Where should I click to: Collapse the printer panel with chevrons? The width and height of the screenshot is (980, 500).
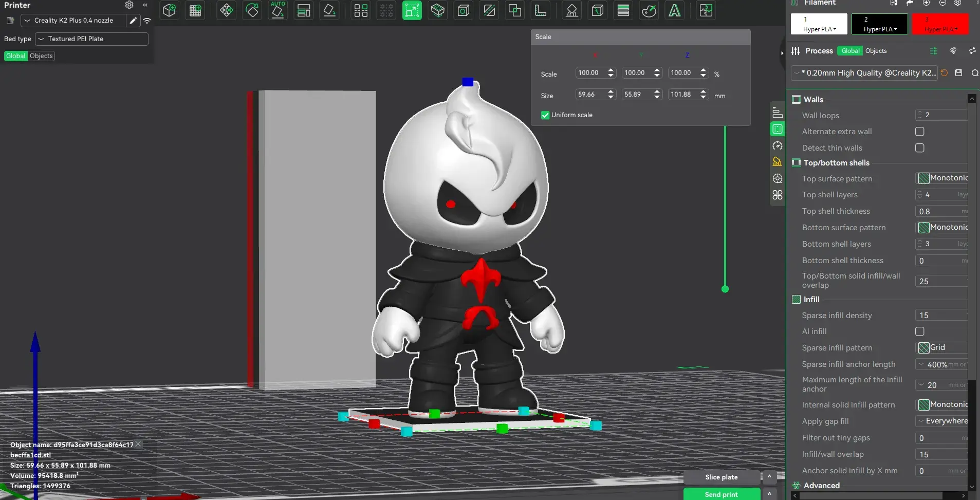coord(145,5)
